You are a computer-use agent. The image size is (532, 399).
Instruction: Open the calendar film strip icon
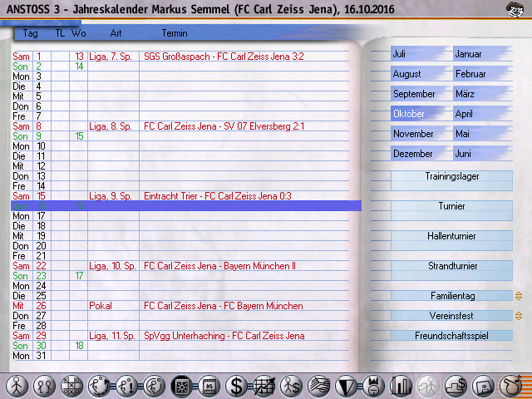click(209, 386)
